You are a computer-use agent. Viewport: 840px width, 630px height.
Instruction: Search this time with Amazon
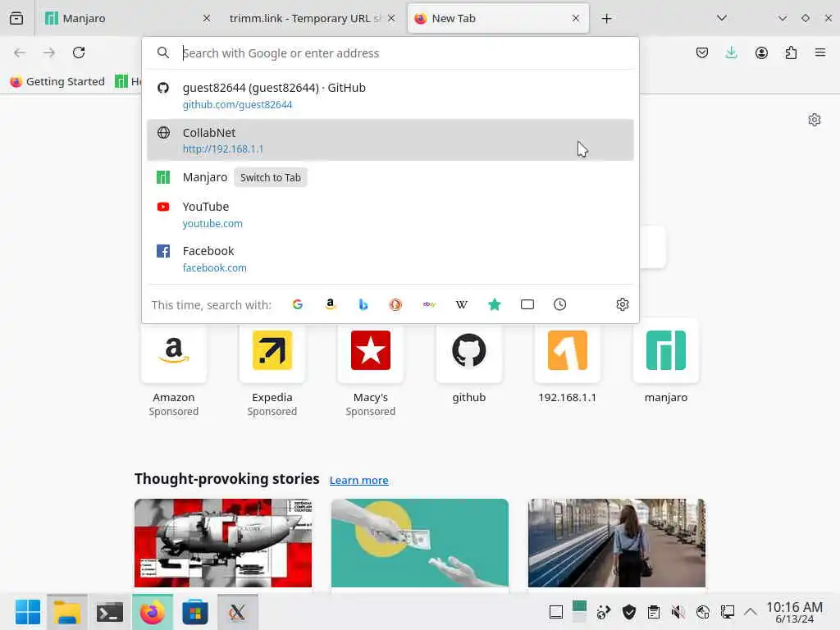pyautogui.click(x=331, y=304)
